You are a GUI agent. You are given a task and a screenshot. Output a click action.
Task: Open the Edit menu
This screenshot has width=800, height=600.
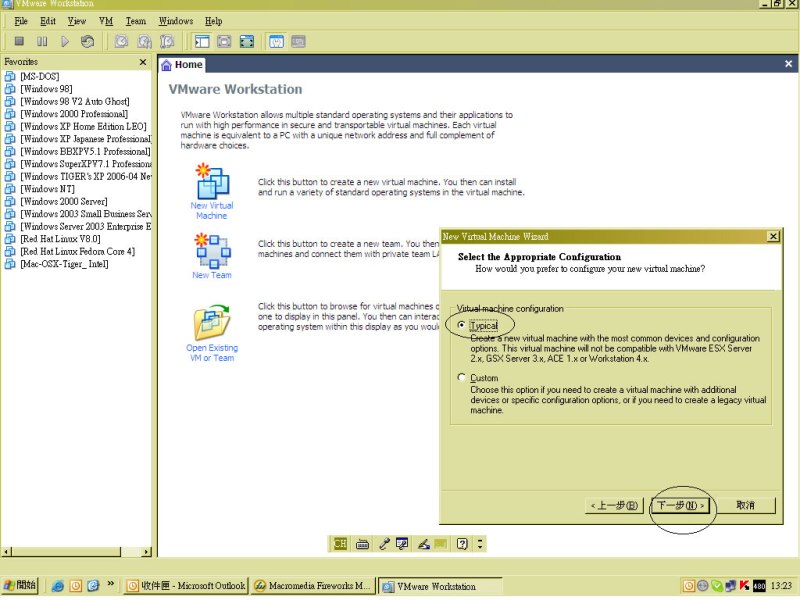tap(48, 21)
